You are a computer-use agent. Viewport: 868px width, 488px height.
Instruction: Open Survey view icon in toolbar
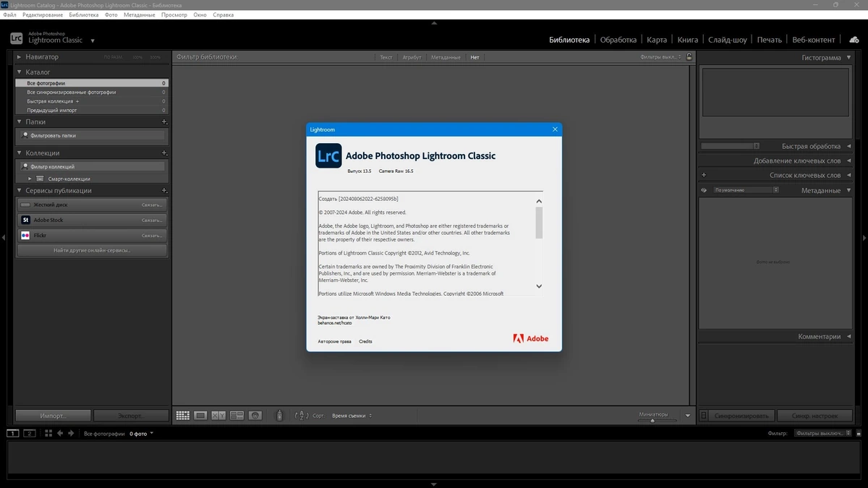(x=237, y=416)
